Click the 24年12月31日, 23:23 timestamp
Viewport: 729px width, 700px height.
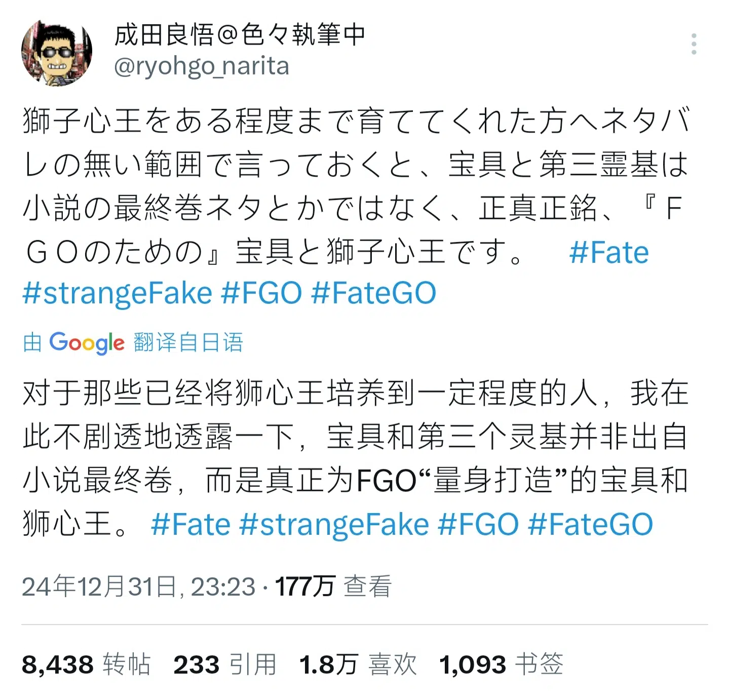click(138, 587)
